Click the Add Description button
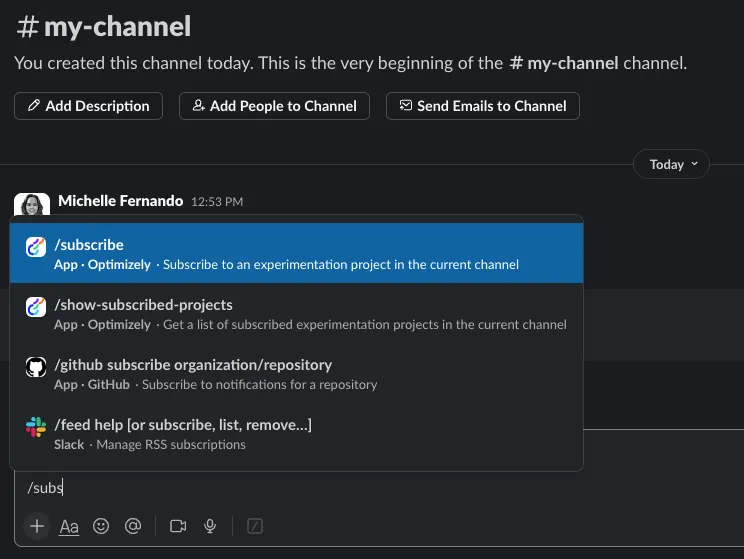 pyautogui.click(x=88, y=106)
